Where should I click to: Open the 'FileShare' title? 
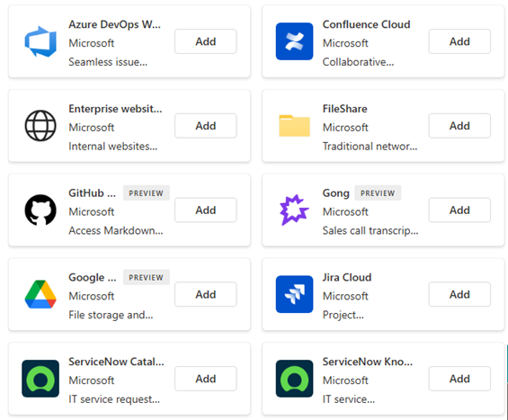pos(344,109)
